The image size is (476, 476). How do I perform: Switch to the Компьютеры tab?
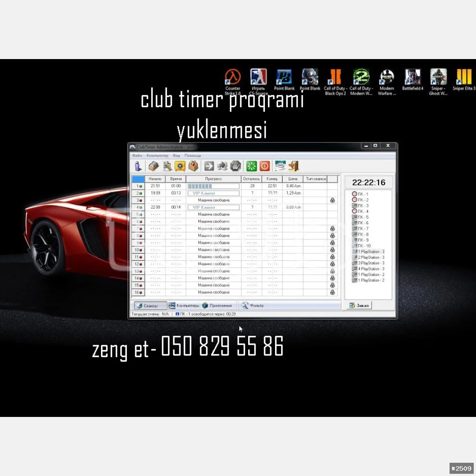click(184, 305)
